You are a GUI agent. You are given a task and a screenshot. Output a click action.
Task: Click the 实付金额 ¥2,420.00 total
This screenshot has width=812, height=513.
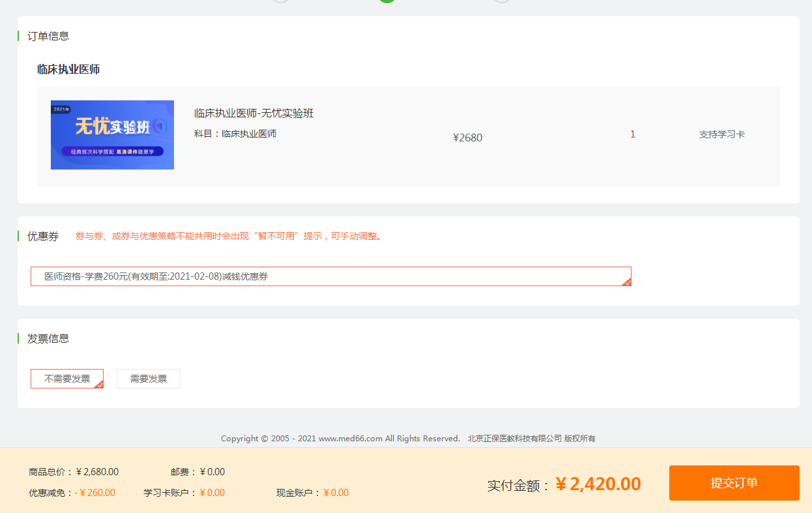click(x=598, y=484)
